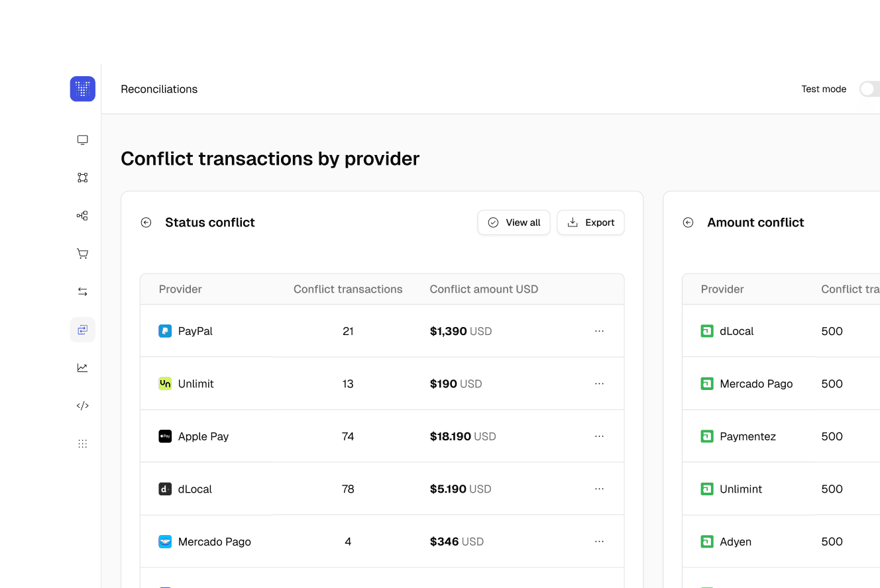Select the Unlimit provider name
Image resolution: width=880 pixels, height=588 pixels.
pos(196,383)
